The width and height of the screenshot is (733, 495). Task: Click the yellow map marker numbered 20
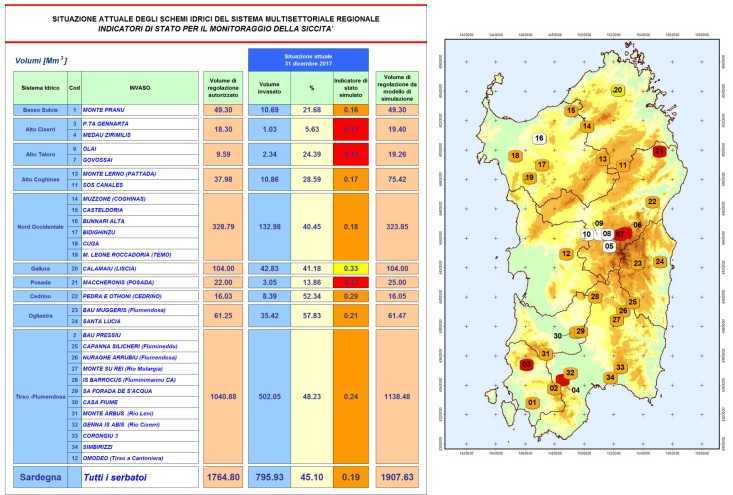[618, 91]
